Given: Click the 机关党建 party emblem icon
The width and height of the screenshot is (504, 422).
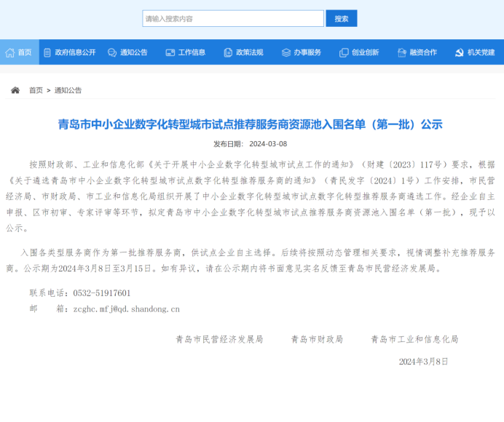Looking at the screenshot, I should (460, 52).
